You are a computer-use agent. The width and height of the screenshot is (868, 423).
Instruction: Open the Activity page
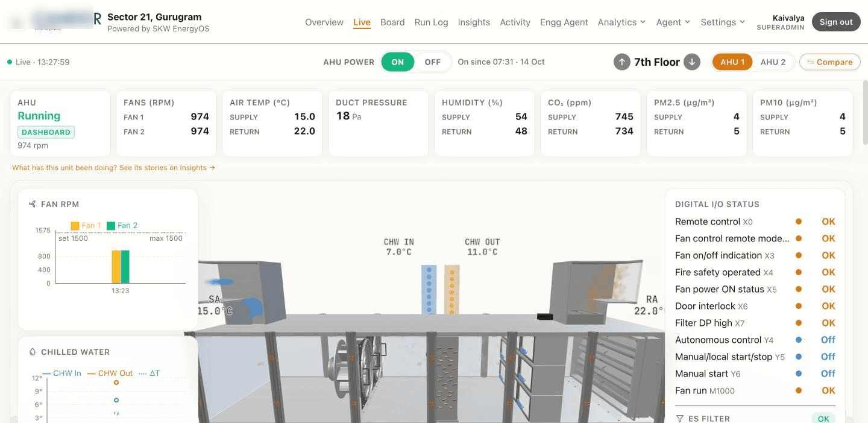click(515, 22)
